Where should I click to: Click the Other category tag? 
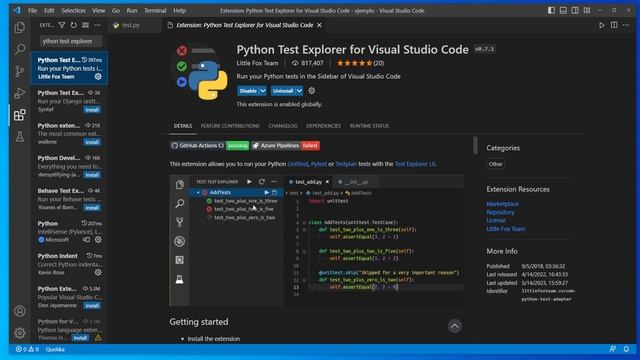(496, 164)
